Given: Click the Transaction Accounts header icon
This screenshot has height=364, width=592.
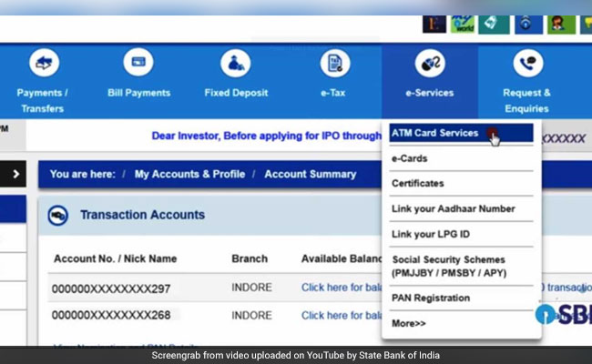Looking at the screenshot, I should click(60, 216).
